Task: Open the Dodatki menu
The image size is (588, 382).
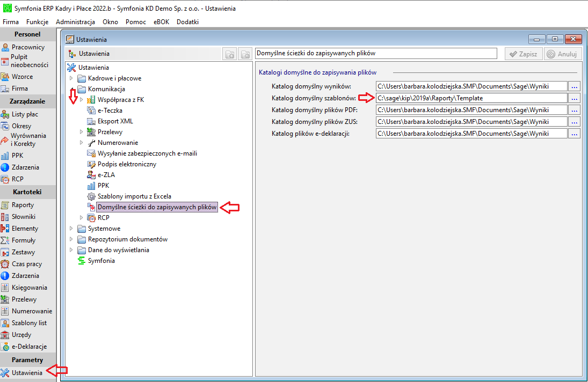Action: click(187, 21)
